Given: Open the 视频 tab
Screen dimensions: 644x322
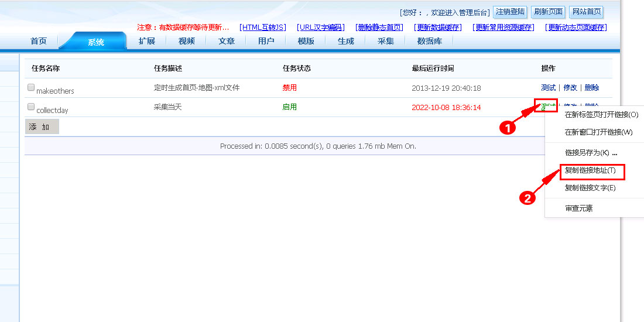Looking at the screenshot, I should (x=187, y=41).
